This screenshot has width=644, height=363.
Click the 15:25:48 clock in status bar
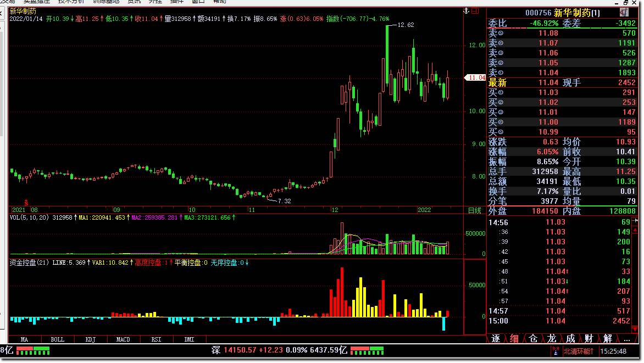(613, 351)
